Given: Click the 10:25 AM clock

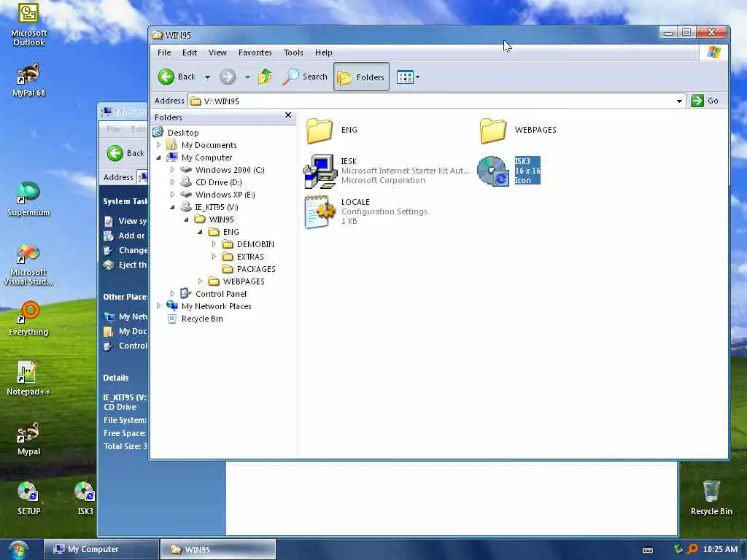Looking at the screenshot, I should [720, 549].
